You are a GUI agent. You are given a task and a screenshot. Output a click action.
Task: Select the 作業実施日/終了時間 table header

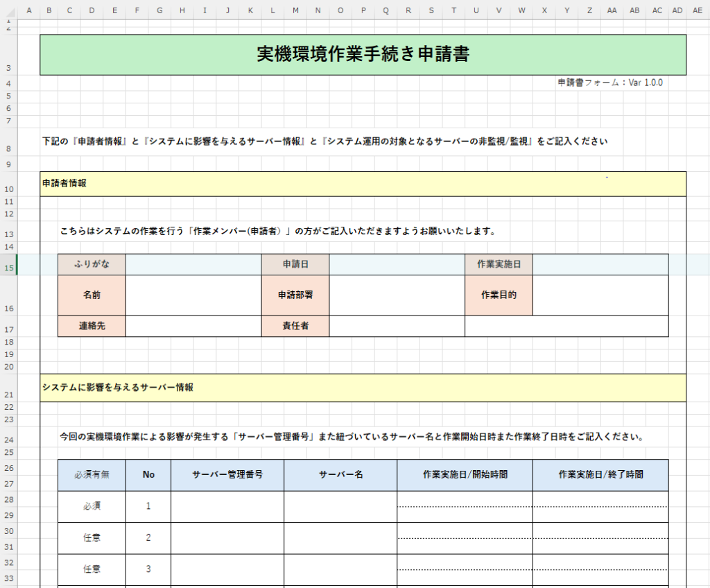click(x=600, y=475)
